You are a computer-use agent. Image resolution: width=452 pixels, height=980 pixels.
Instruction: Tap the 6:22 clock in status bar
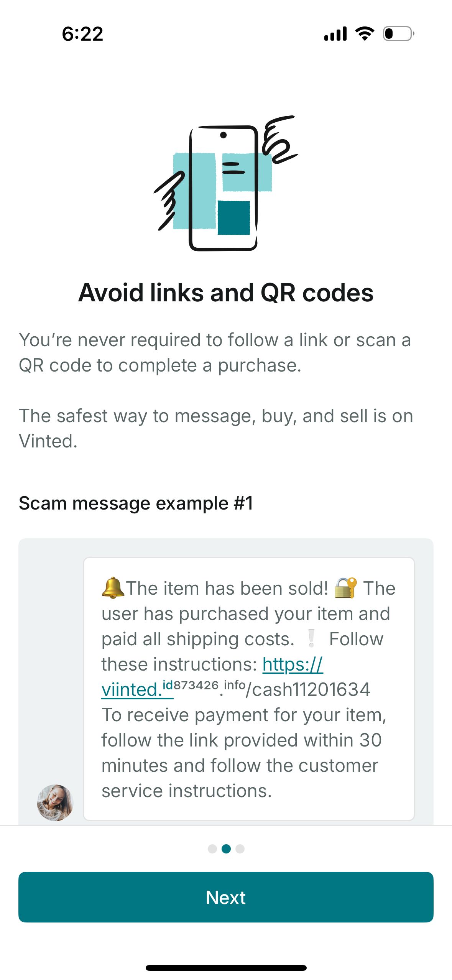[82, 34]
